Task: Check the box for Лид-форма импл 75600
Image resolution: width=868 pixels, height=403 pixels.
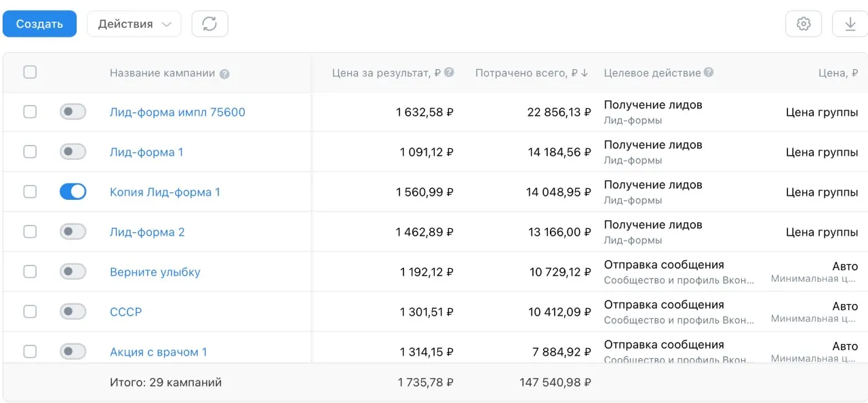Action: tap(30, 112)
